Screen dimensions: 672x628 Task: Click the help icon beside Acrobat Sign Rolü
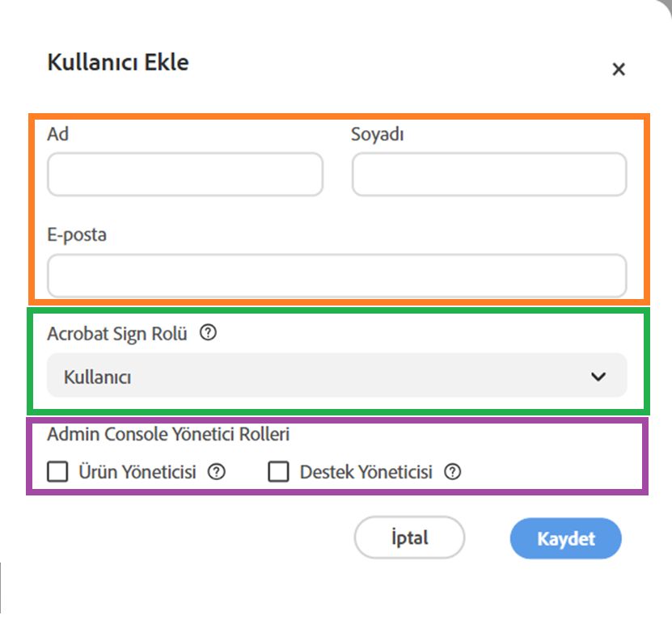[208, 332]
